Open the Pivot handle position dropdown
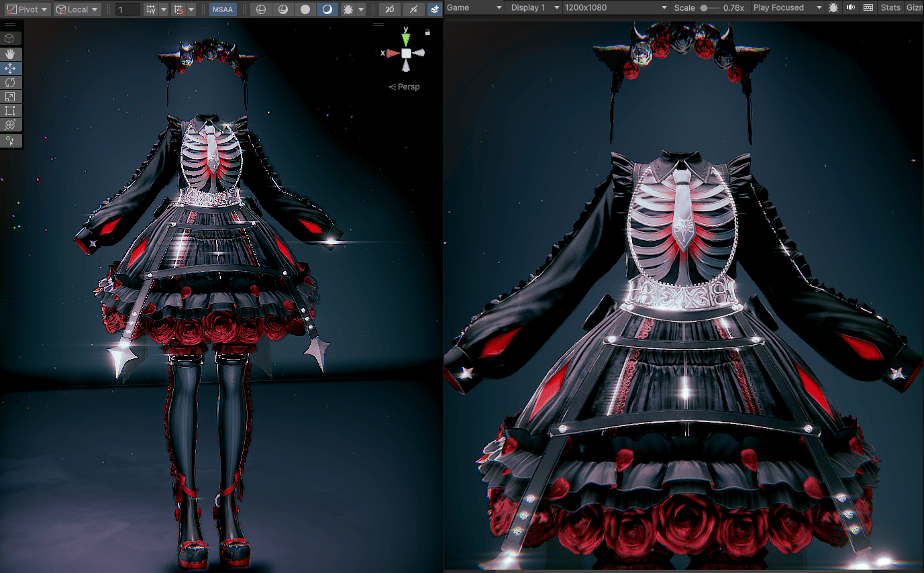924x573 pixels. (27, 9)
